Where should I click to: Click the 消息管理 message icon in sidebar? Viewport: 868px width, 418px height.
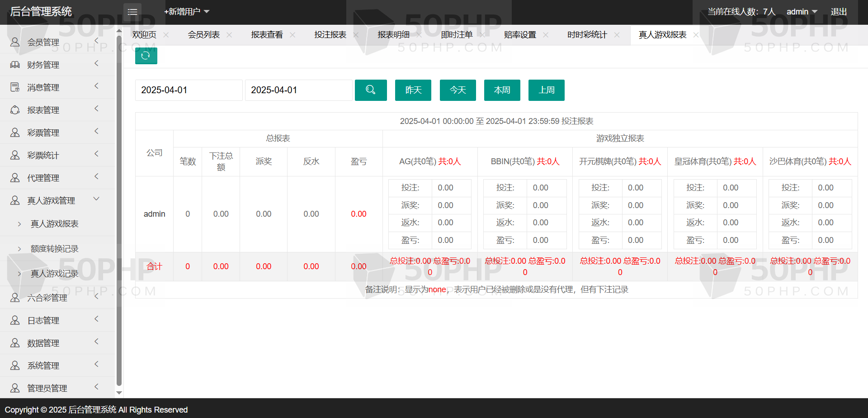tap(15, 87)
